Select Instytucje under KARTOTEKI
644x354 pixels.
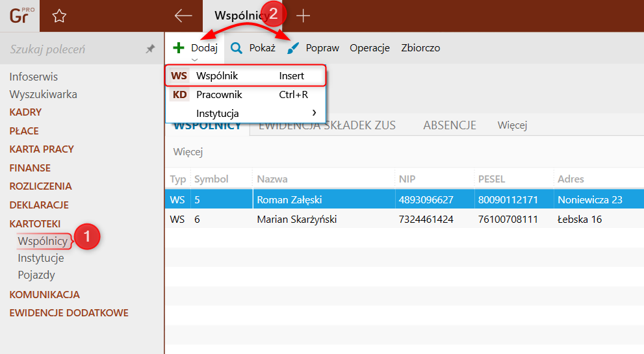coord(41,259)
